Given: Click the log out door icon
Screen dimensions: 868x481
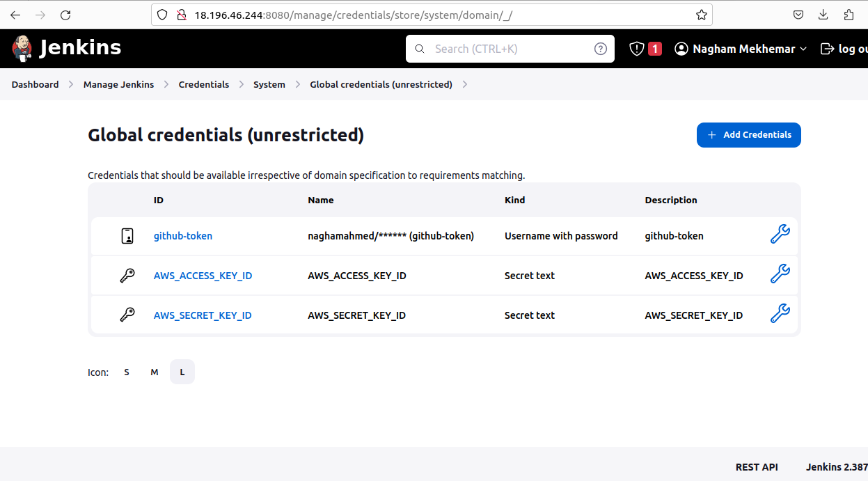Looking at the screenshot, I should coord(827,49).
